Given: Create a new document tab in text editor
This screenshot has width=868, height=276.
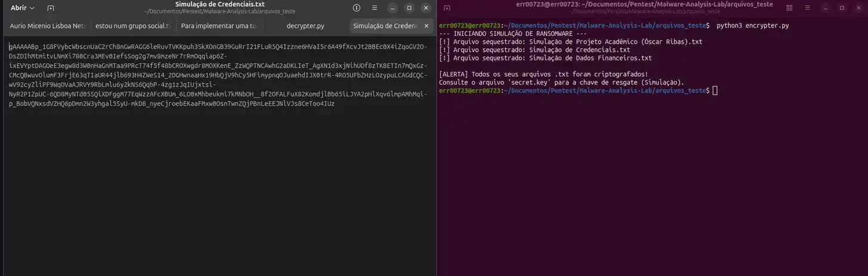Looking at the screenshot, I should tap(51, 8).
